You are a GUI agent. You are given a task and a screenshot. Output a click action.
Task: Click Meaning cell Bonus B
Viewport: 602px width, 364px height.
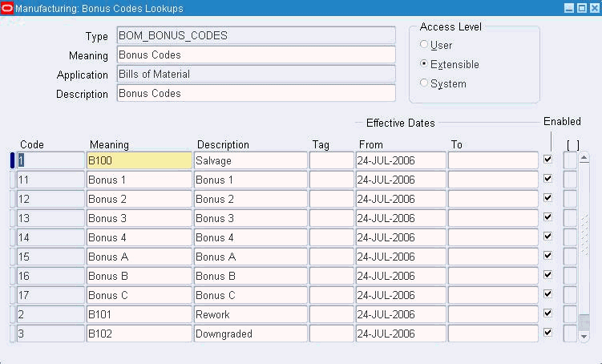coord(139,276)
